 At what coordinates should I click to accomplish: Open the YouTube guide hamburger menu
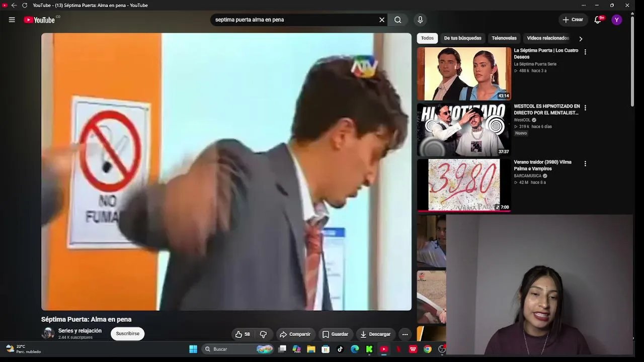click(x=12, y=20)
